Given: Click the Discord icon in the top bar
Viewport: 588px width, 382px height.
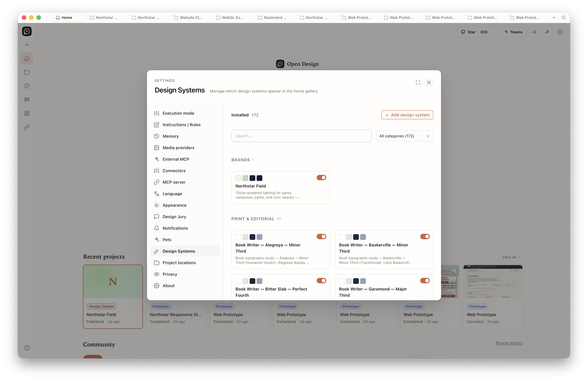Looking at the screenshot, I should tap(534, 32).
